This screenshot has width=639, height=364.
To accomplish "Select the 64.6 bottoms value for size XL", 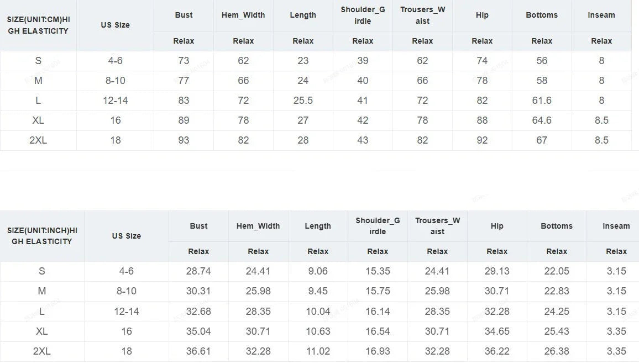I will [x=542, y=120].
